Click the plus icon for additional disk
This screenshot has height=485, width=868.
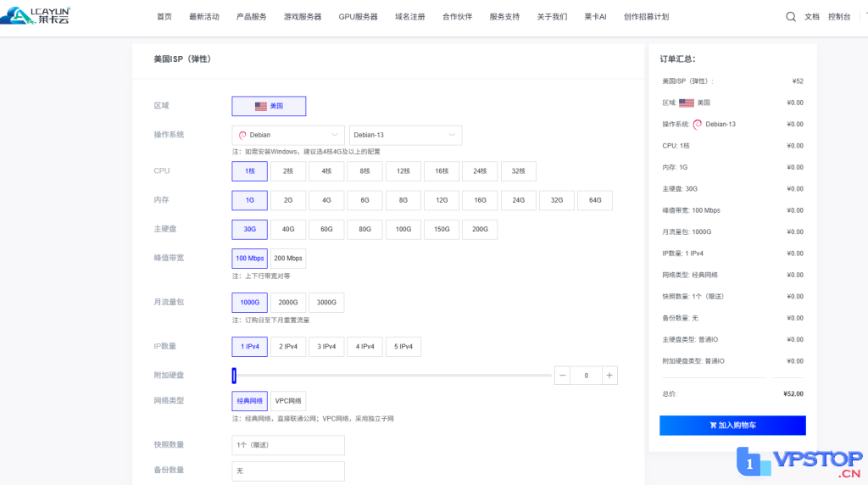point(609,376)
